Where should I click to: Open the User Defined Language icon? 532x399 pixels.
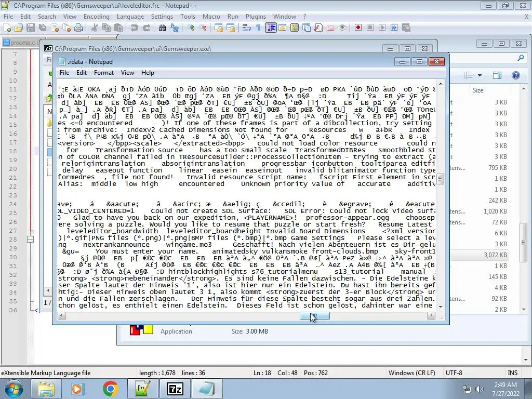click(x=283, y=28)
